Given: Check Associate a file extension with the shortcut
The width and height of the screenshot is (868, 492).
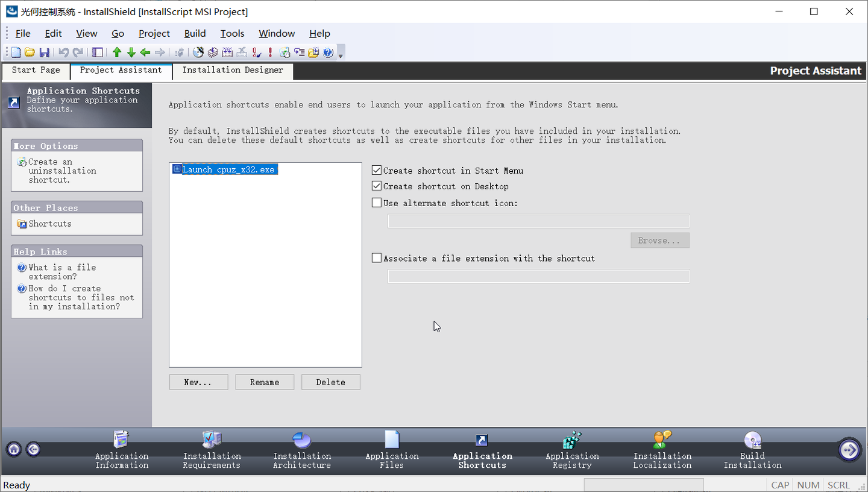Looking at the screenshot, I should coord(377,258).
